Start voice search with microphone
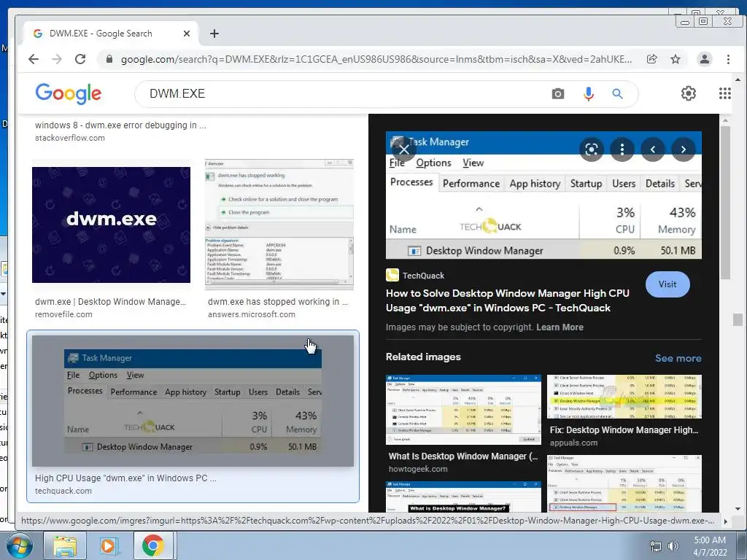This screenshot has width=747, height=560. tap(589, 94)
